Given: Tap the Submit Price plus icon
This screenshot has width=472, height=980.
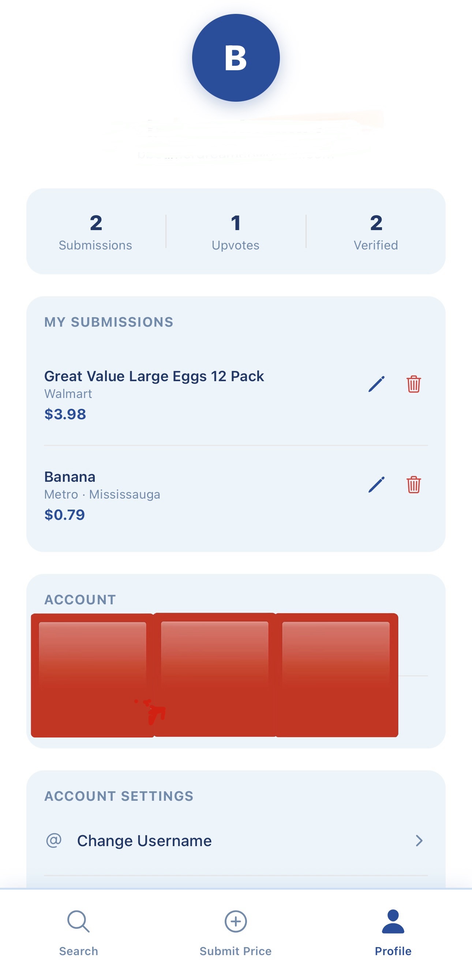Looking at the screenshot, I should click(236, 921).
